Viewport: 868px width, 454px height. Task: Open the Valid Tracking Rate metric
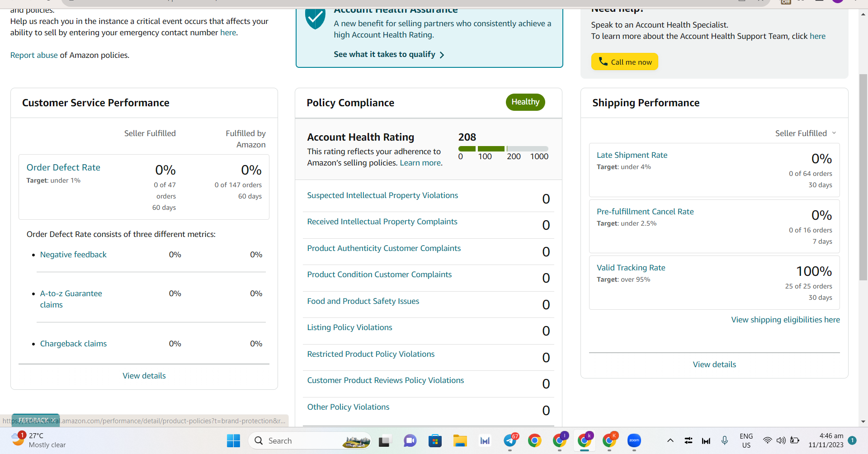pos(631,268)
